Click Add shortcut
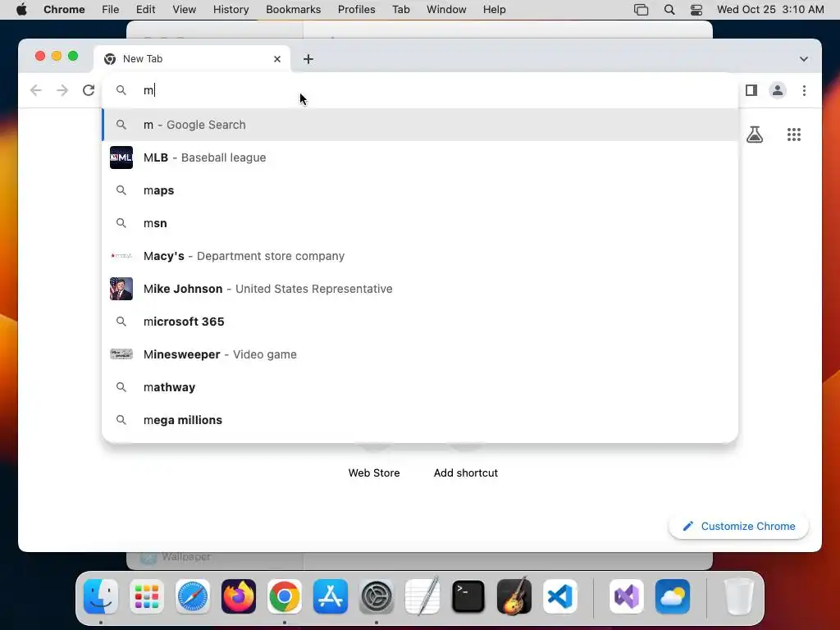 [x=466, y=472]
